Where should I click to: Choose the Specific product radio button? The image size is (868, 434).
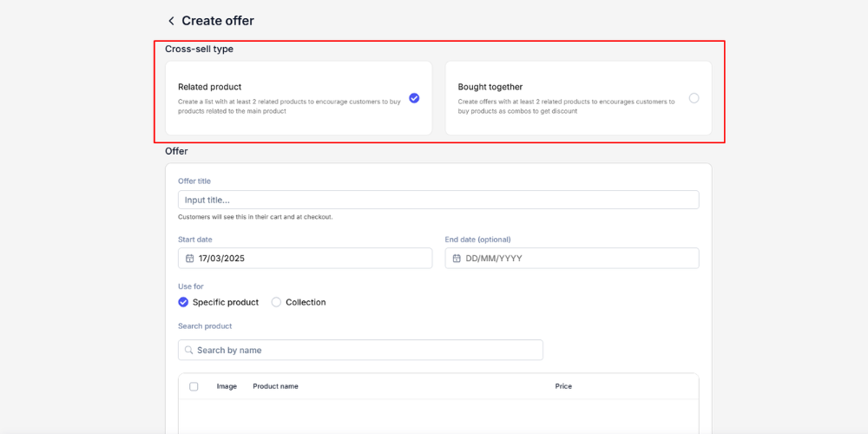tap(183, 302)
